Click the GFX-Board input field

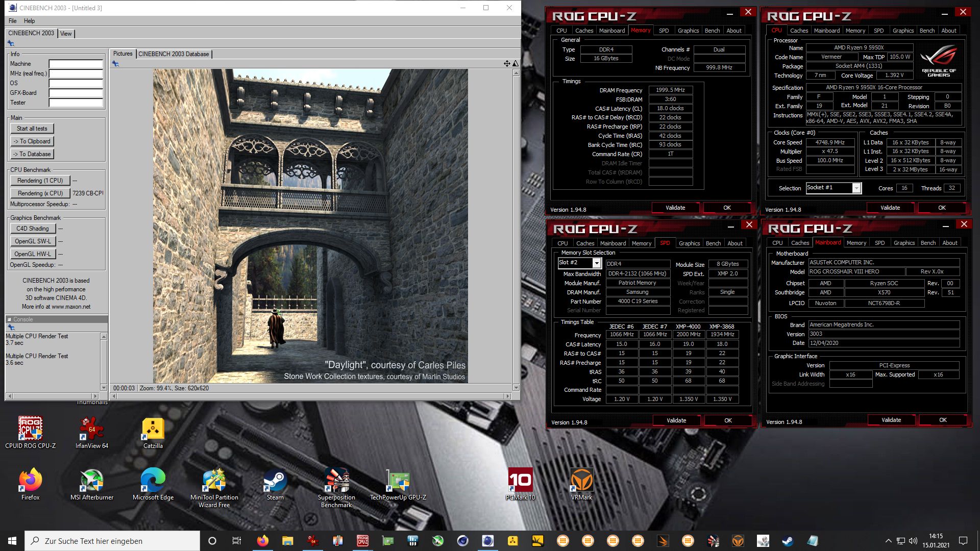(76, 93)
